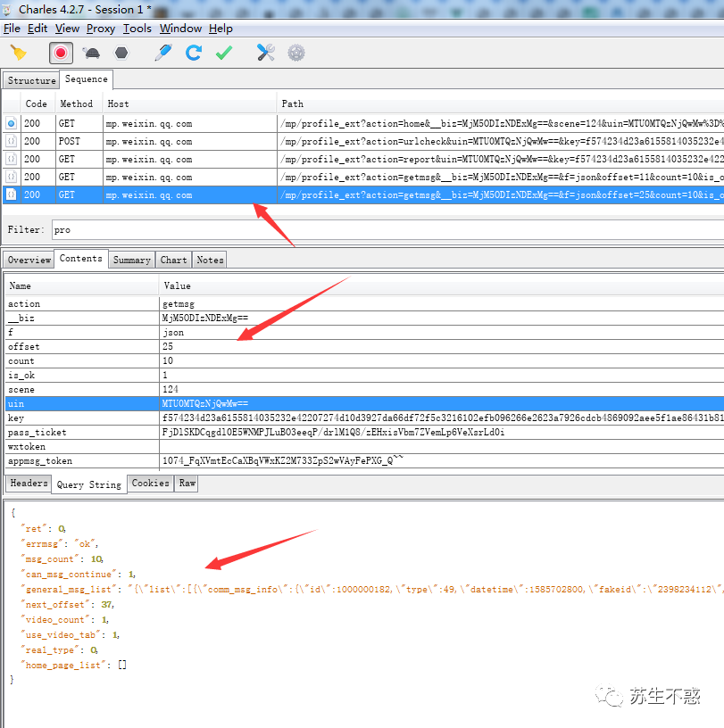The image size is (724, 728).
Task: Select the key parameter row
Action: (364, 418)
